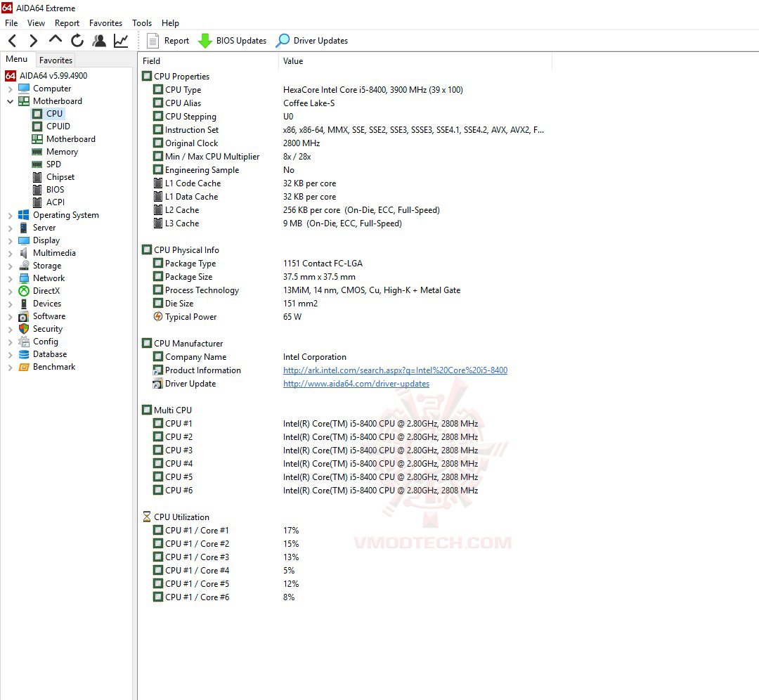Click the Benchmark tree icon
The height and width of the screenshot is (700, 759).
[x=24, y=367]
